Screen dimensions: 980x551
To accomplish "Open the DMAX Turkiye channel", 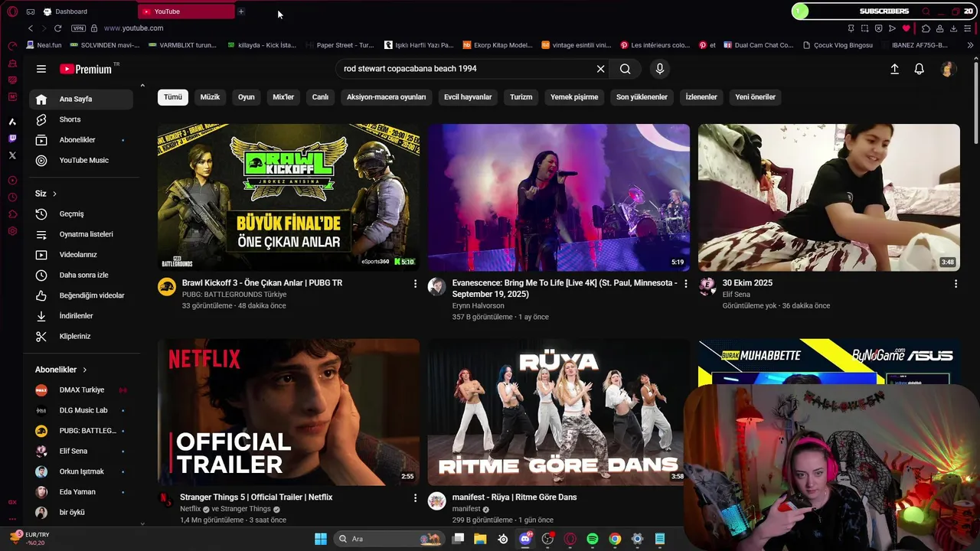I will click(x=81, y=390).
